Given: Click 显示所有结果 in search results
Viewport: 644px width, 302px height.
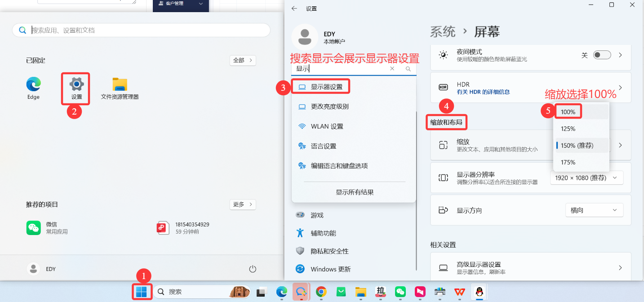Looking at the screenshot, I should pyautogui.click(x=355, y=192).
